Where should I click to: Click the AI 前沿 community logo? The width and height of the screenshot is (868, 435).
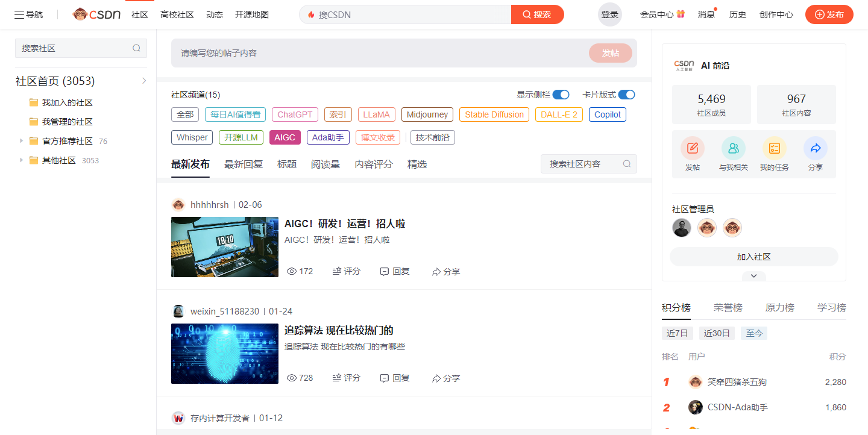684,66
